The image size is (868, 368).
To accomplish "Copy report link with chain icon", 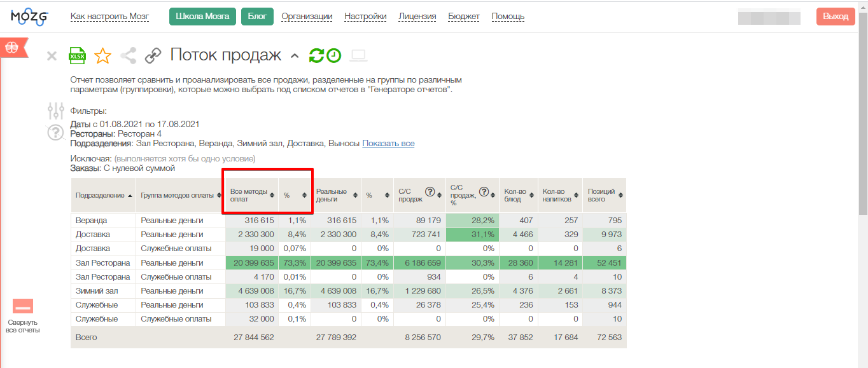I will (153, 56).
